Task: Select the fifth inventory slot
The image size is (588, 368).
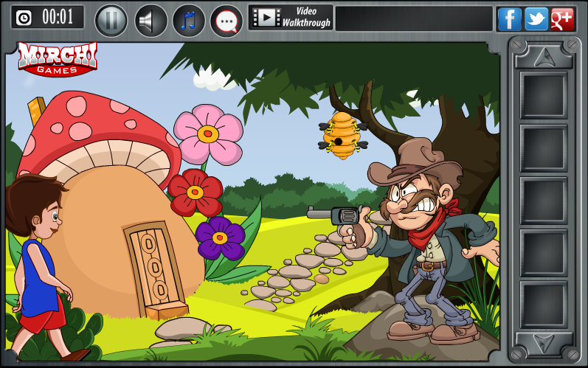Action: click(544, 305)
